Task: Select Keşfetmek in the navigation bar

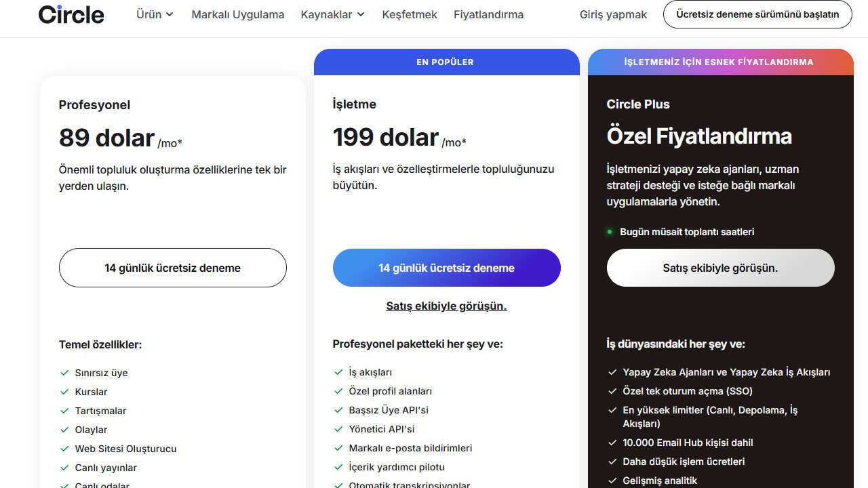Action: click(409, 14)
